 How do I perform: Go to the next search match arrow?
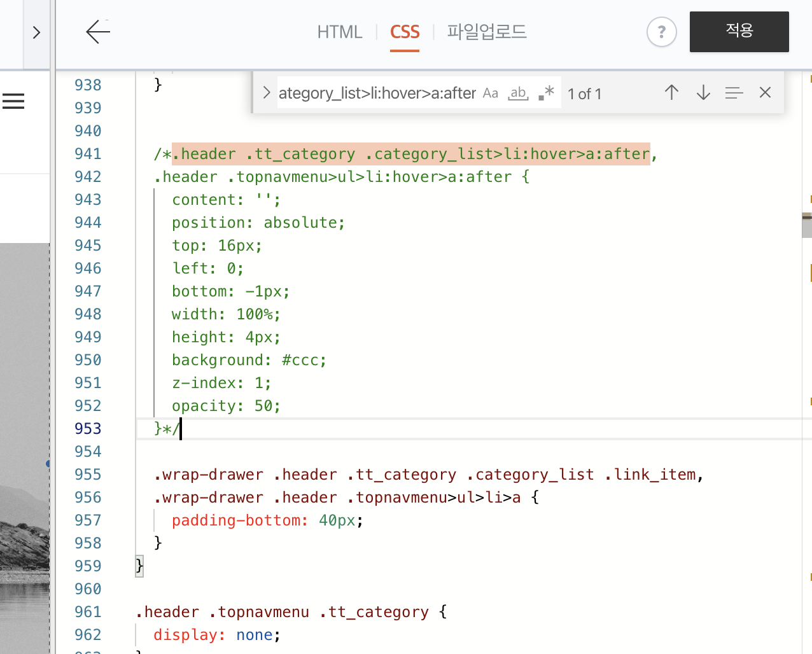click(x=703, y=92)
